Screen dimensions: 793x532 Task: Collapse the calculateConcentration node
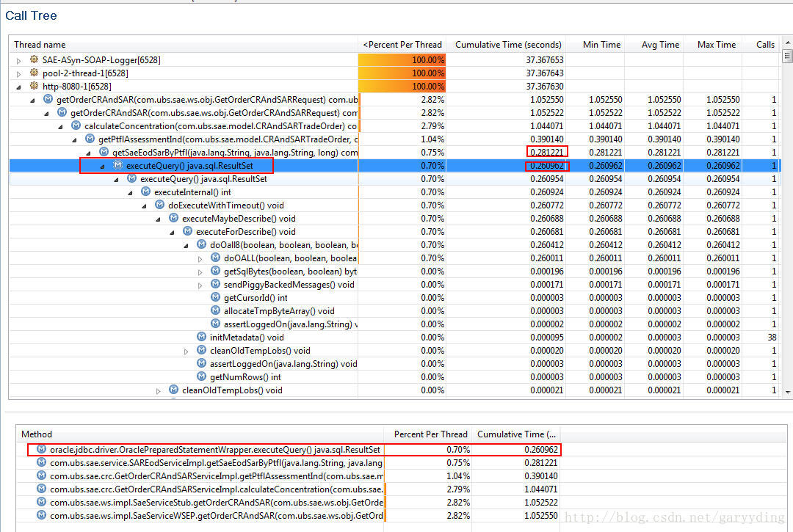[x=61, y=126]
